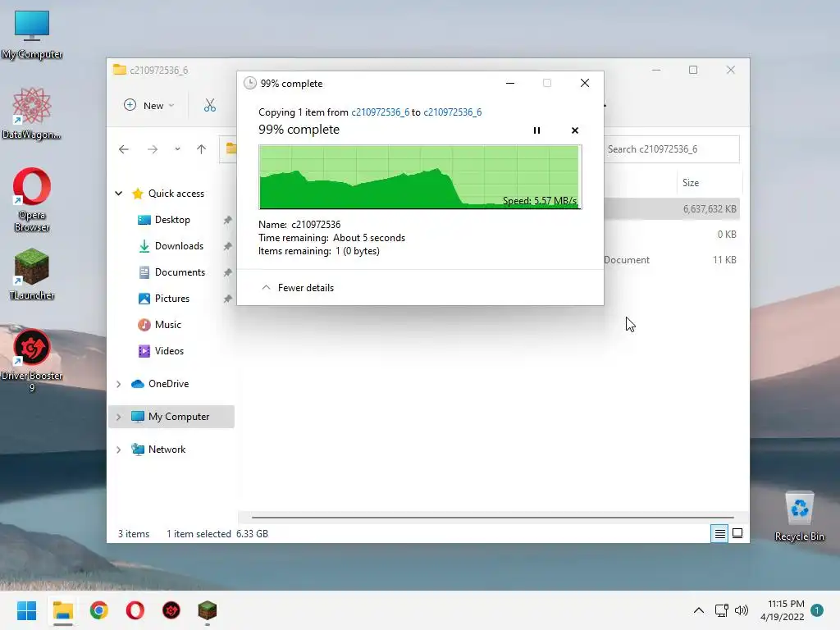Open TLauncher desktop shortcut
840x630 pixels.
(32, 274)
